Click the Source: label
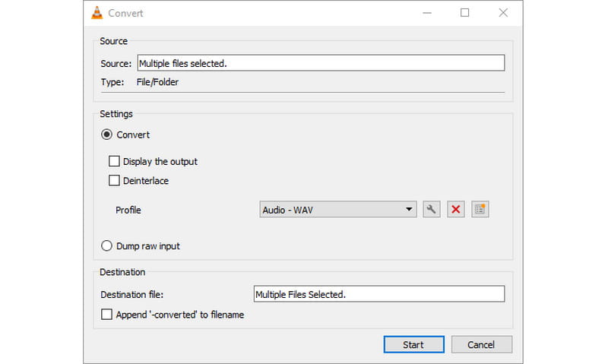Image resolution: width=608 pixels, height=364 pixels. 116,64
